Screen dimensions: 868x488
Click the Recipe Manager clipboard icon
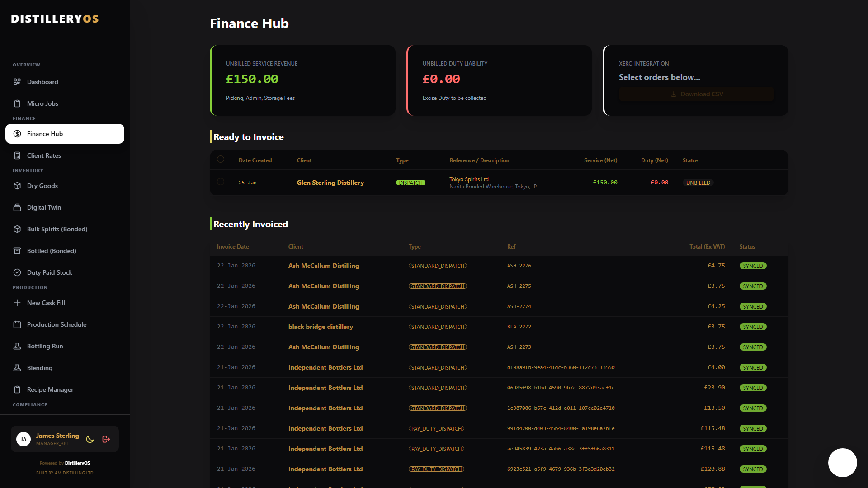[17, 389]
